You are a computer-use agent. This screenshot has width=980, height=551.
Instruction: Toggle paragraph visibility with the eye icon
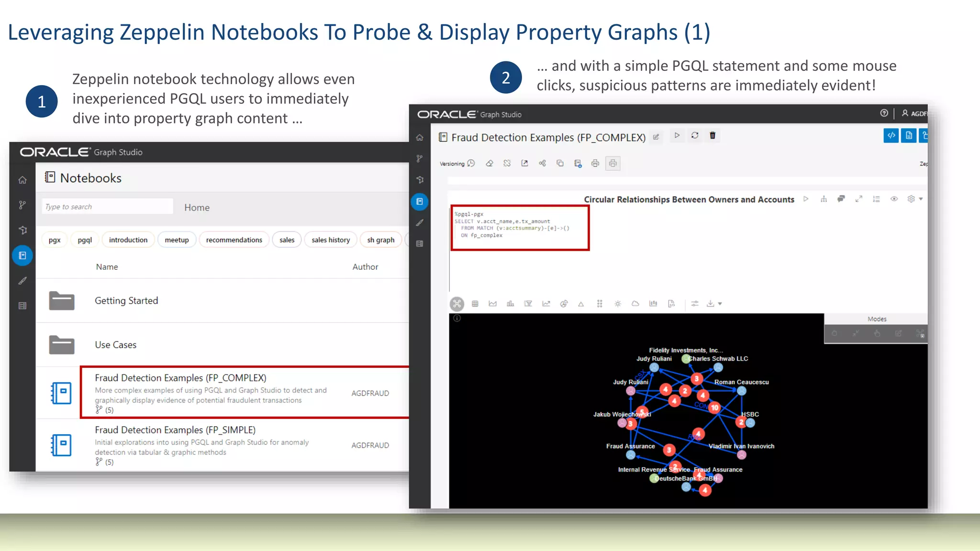tap(894, 199)
